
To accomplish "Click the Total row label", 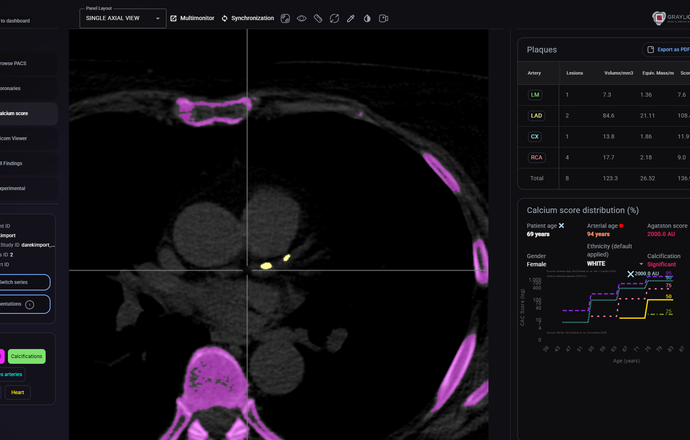I will tap(537, 178).
